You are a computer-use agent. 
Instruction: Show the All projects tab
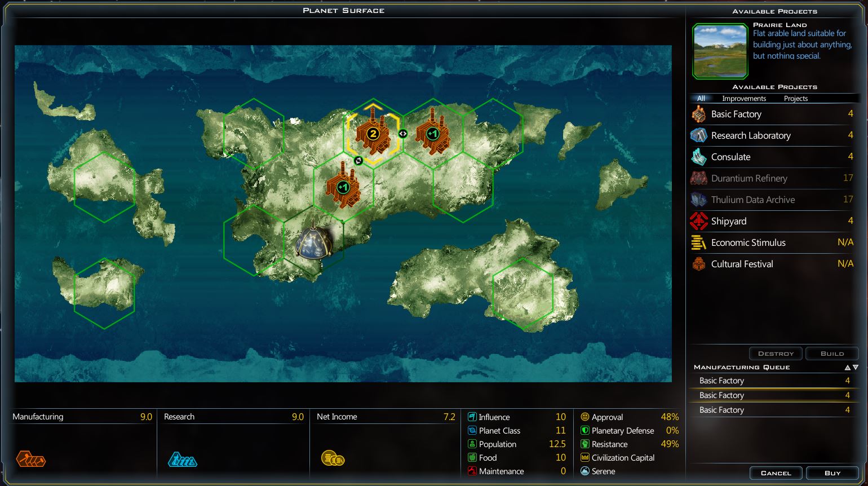pyautogui.click(x=701, y=99)
